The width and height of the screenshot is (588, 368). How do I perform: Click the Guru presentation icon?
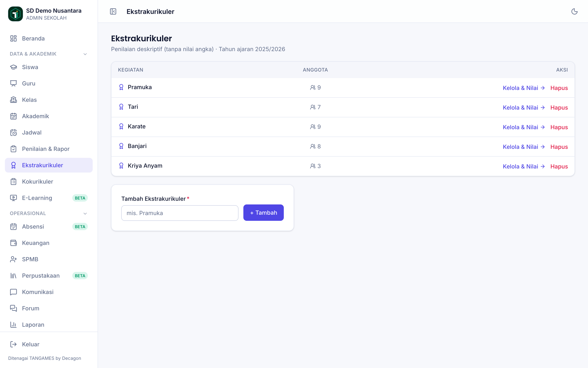click(13, 83)
